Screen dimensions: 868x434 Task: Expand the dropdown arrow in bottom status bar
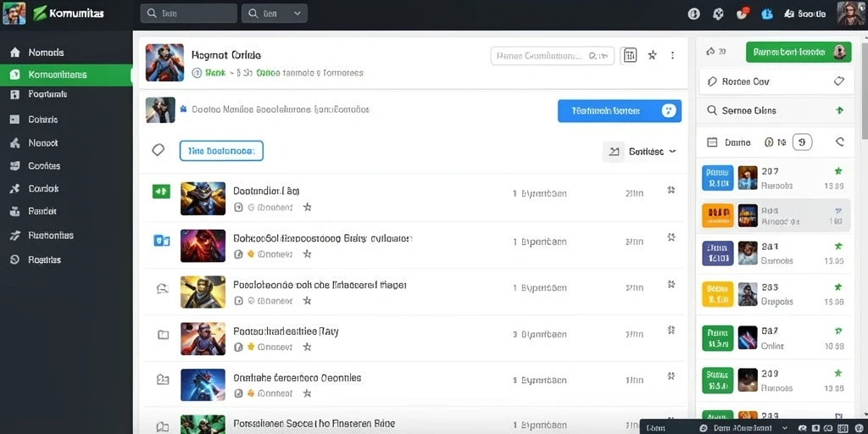click(x=784, y=428)
